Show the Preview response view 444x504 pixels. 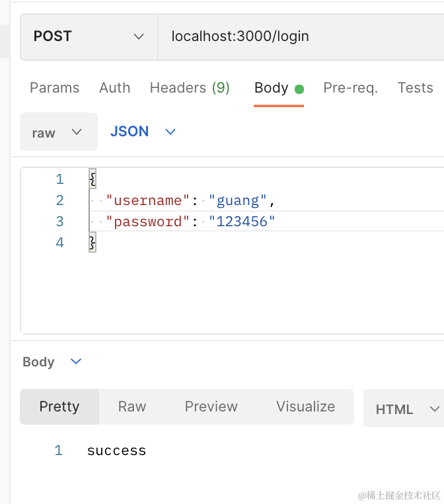click(211, 407)
